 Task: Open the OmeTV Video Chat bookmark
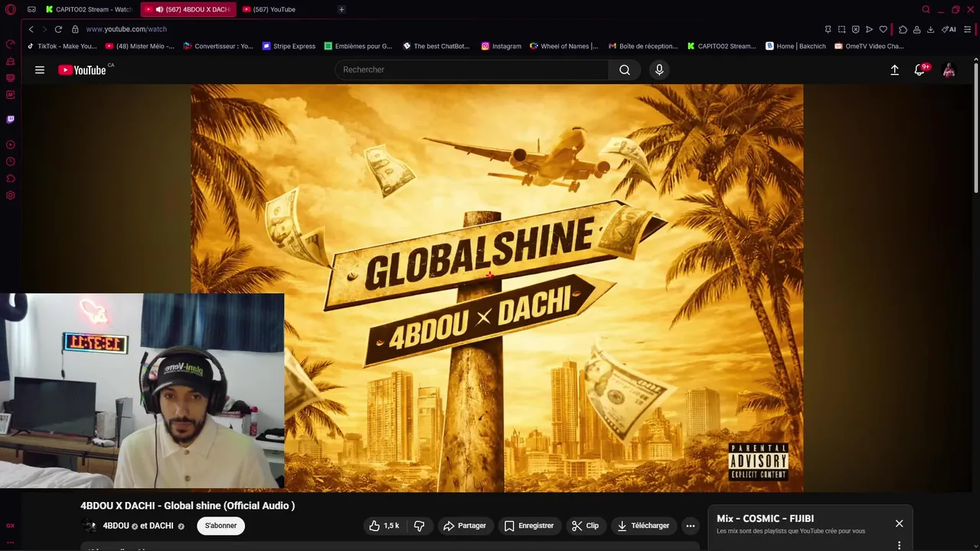pos(870,46)
